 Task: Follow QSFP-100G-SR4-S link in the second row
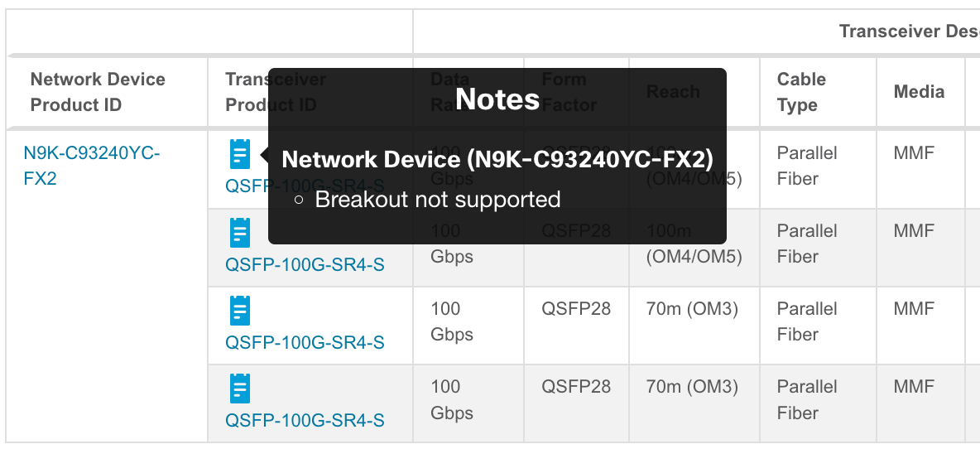coord(305,265)
